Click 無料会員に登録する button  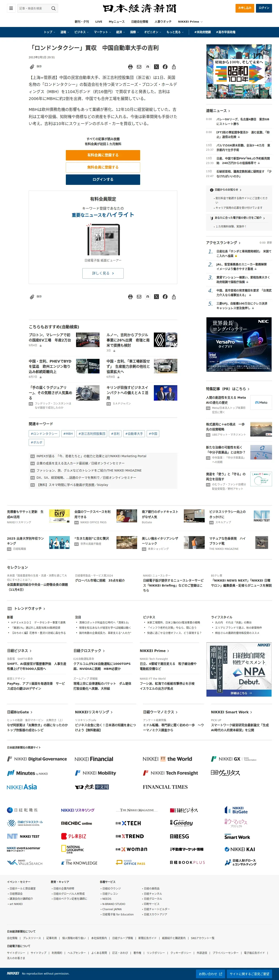click(103, 167)
